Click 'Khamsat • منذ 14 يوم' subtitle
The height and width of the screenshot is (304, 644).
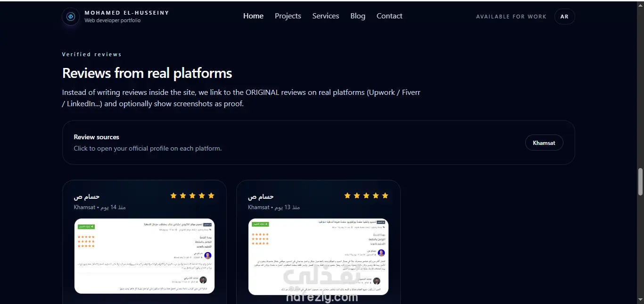[x=100, y=207]
